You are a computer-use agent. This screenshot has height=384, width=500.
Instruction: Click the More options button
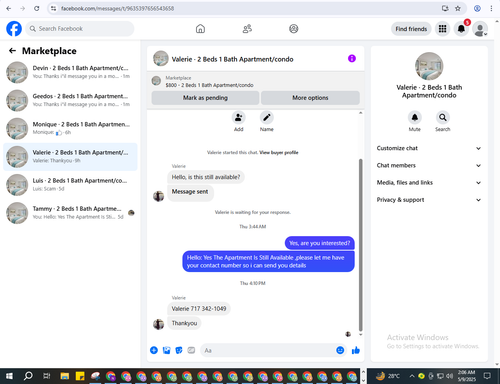coord(310,98)
